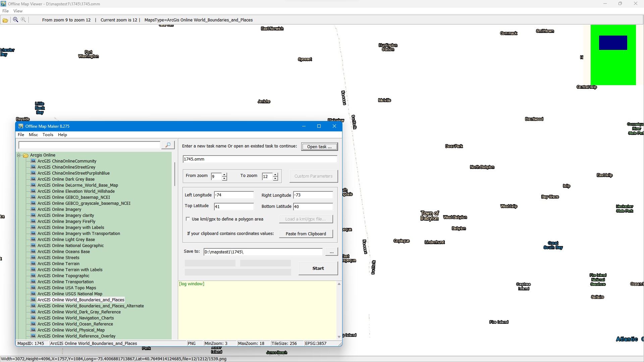Click Offline Map Maker title bar app icon

pos(21,126)
